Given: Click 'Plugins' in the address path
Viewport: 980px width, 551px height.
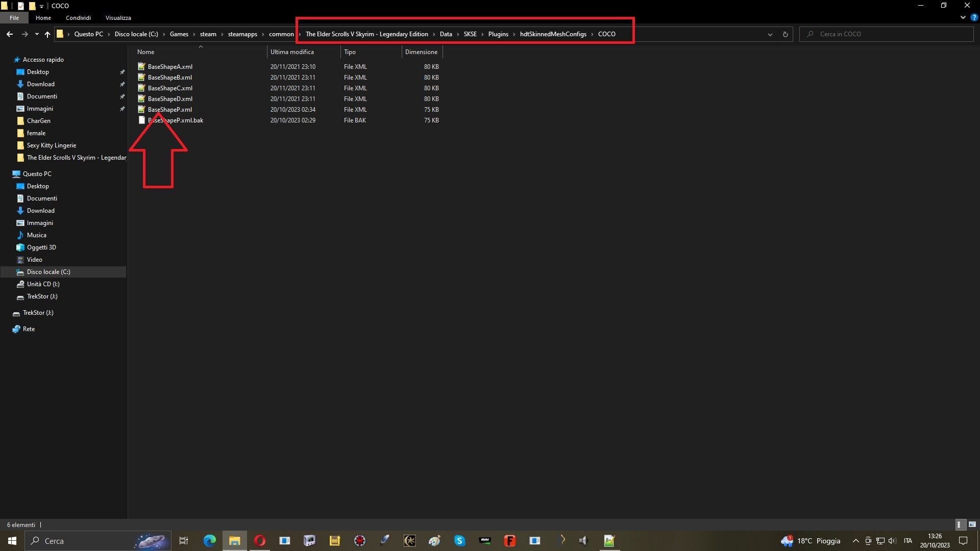Looking at the screenshot, I should pyautogui.click(x=498, y=34).
